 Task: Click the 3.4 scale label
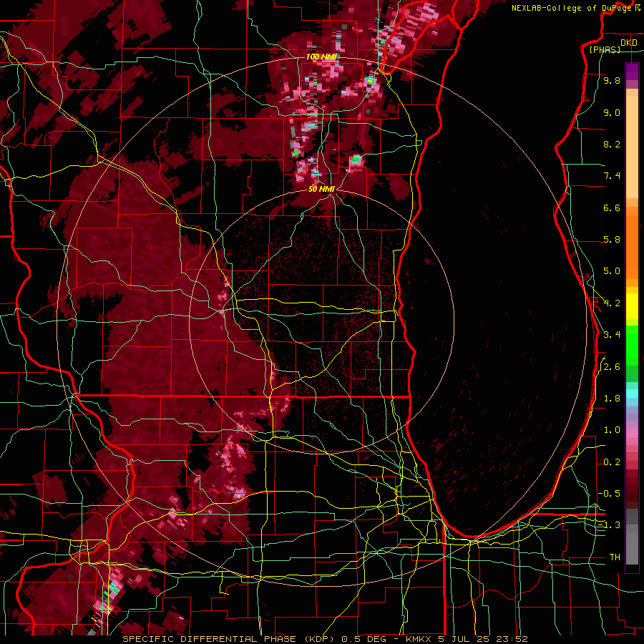612,335
